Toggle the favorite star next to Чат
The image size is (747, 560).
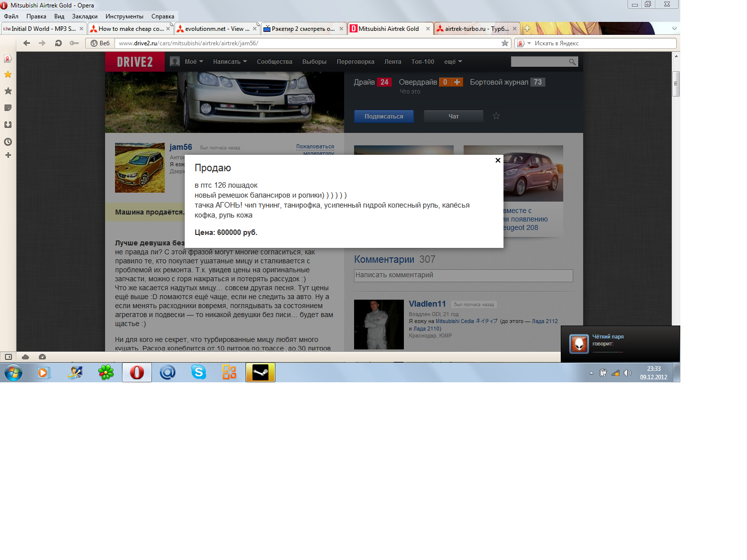[496, 116]
